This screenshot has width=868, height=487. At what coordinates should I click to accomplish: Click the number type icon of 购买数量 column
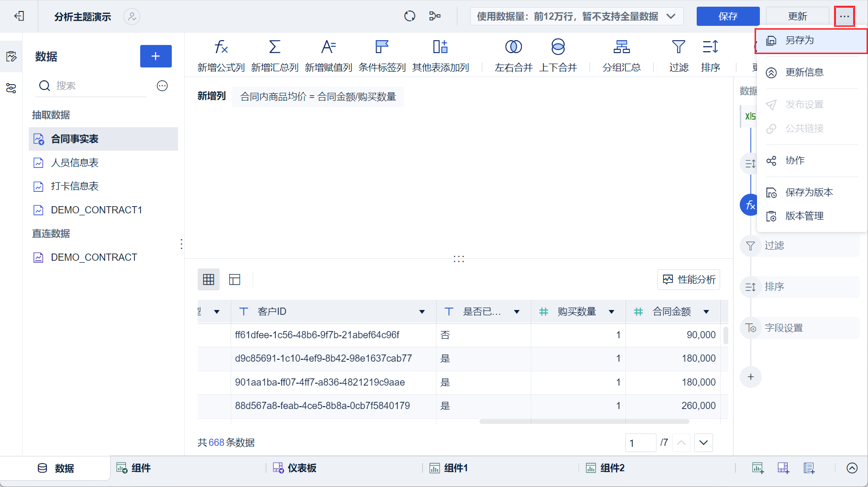point(544,312)
